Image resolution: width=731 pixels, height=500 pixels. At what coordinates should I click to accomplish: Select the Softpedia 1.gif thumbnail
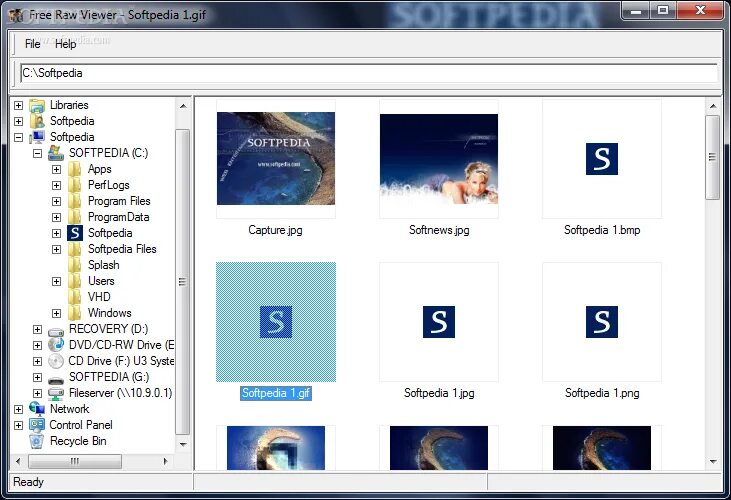coord(276,322)
